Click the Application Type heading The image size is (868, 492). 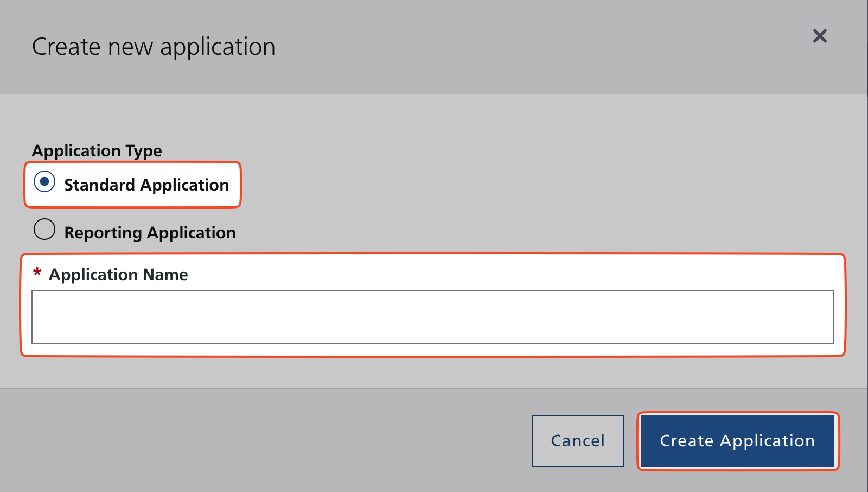[x=97, y=150]
